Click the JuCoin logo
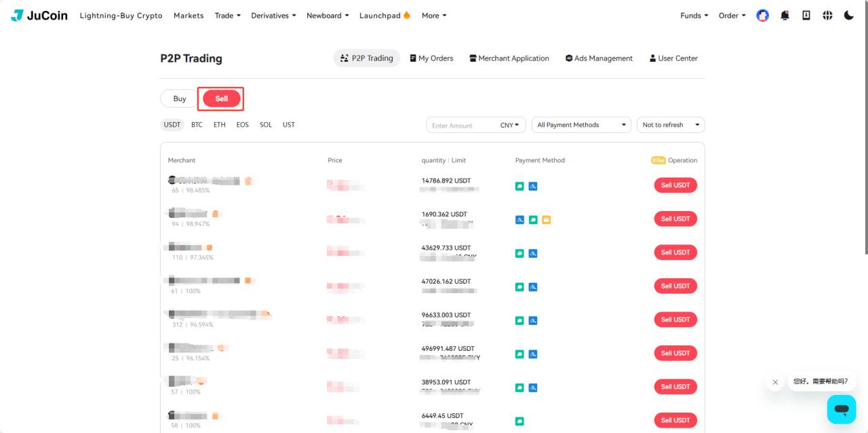The width and height of the screenshot is (868, 433). coord(39,15)
